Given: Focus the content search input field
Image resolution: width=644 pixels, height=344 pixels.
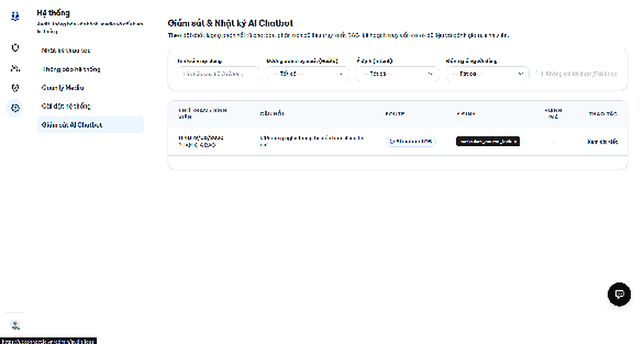Looking at the screenshot, I should (x=218, y=74).
